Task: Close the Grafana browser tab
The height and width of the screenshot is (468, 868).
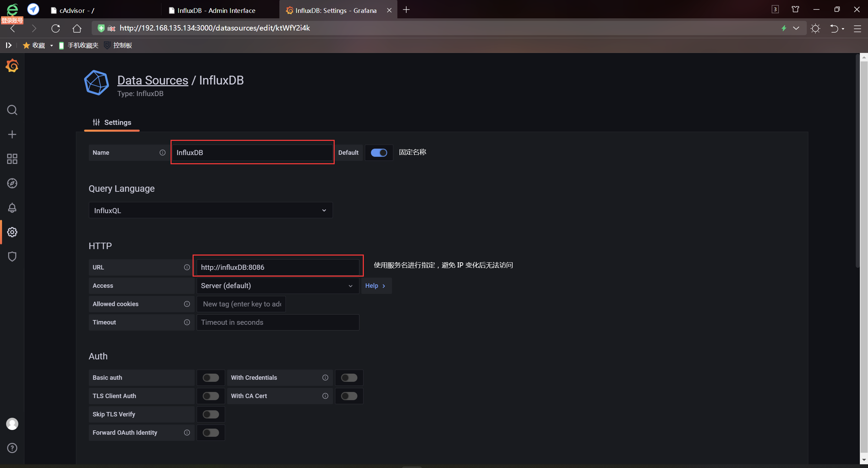Action: pyautogui.click(x=389, y=10)
